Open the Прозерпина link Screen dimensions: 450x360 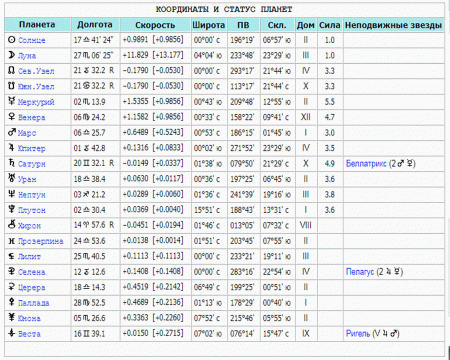tap(40, 241)
